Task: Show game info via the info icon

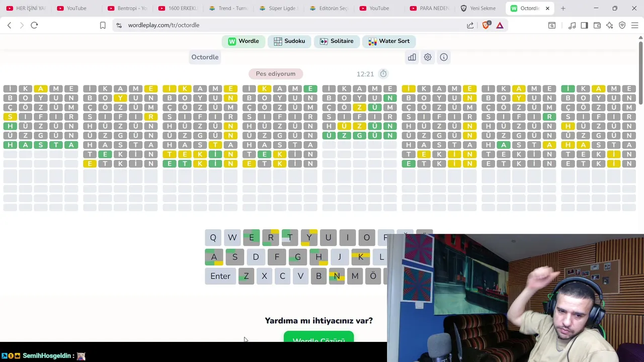Action: point(444,57)
